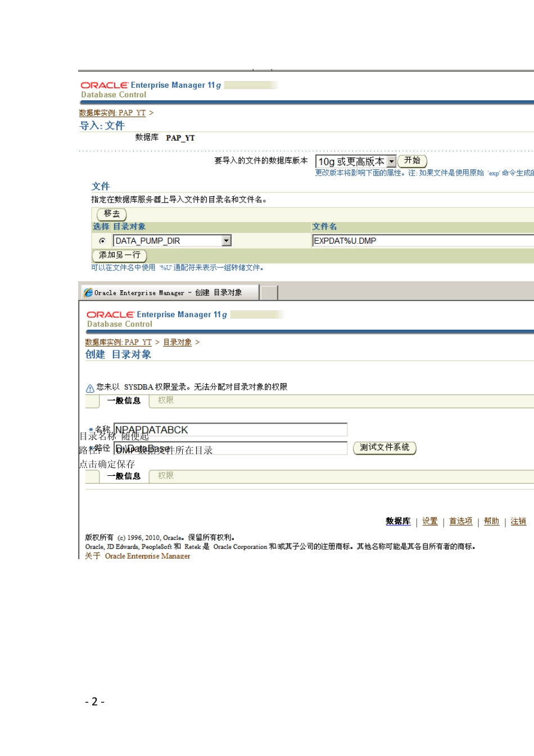The width and height of the screenshot is (534, 756).
Task: Open the database version dropdown (10g 或更高版本)
Action: pos(356,161)
